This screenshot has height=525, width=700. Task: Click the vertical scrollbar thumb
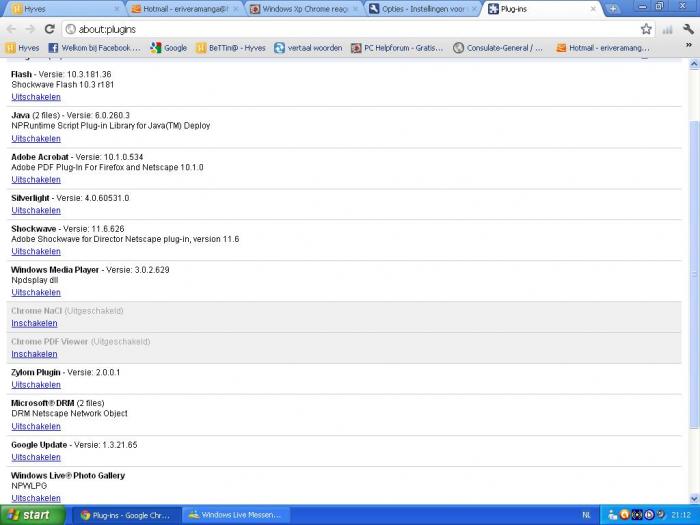pyautogui.click(x=694, y=275)
